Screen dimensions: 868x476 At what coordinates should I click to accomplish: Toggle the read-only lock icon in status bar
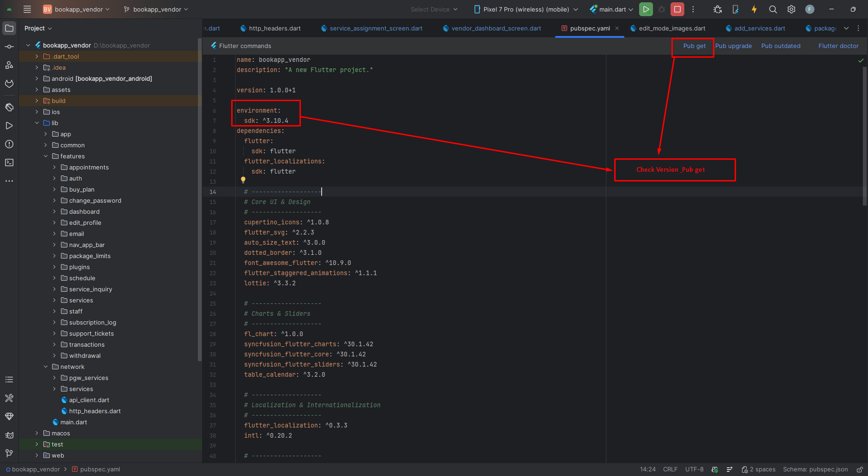(860, 470)
